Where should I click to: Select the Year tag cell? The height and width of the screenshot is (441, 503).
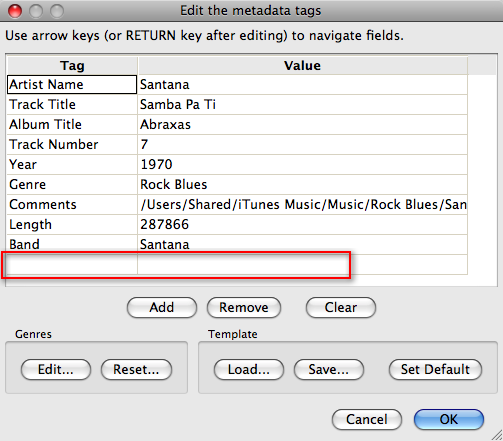click(72, 164)
